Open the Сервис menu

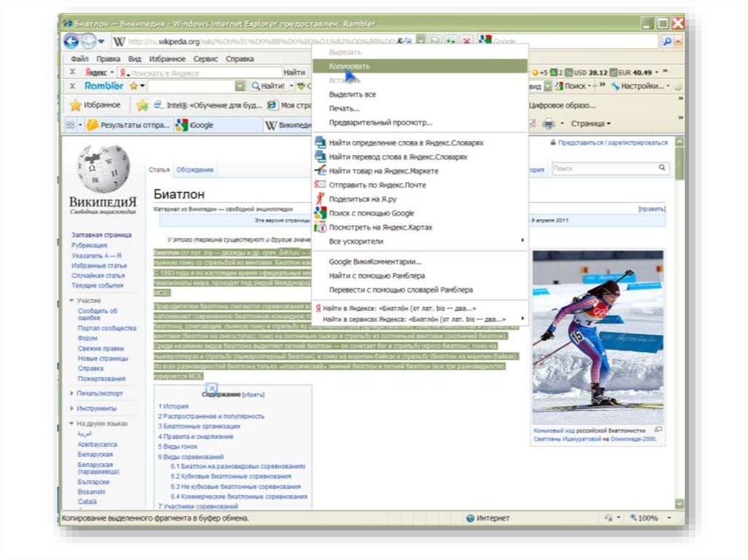[x=205, y=59]
